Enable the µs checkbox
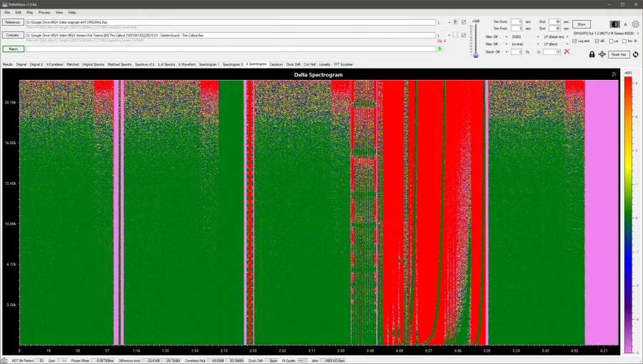The image size is (643, 364). click(x=612, y=41)
